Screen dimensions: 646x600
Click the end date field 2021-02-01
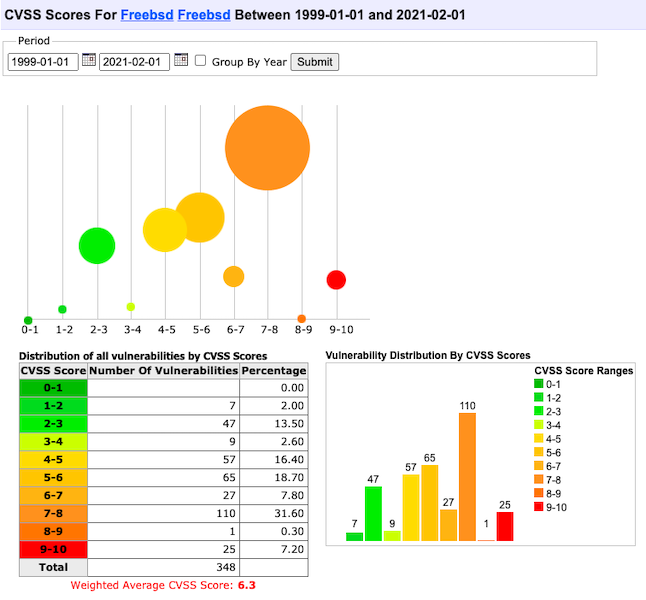135,62
